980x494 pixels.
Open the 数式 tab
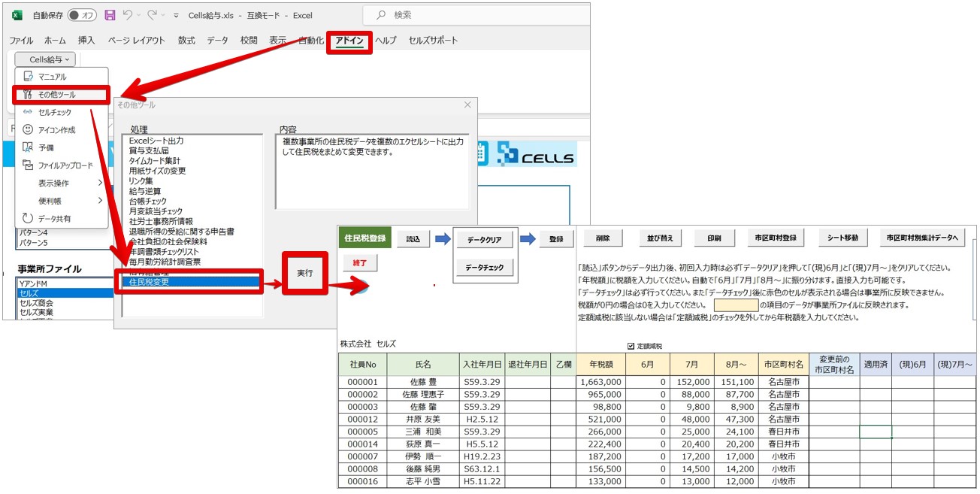coord(186,41)
